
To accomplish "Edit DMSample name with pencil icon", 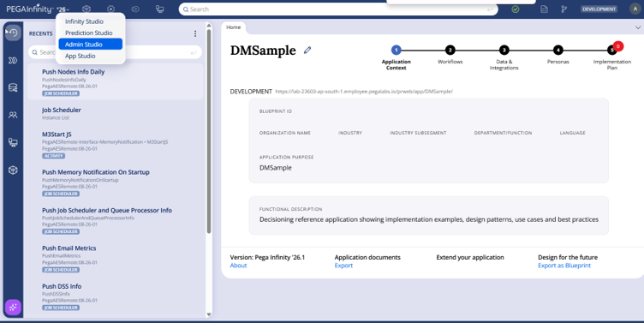I will [307, 51].
